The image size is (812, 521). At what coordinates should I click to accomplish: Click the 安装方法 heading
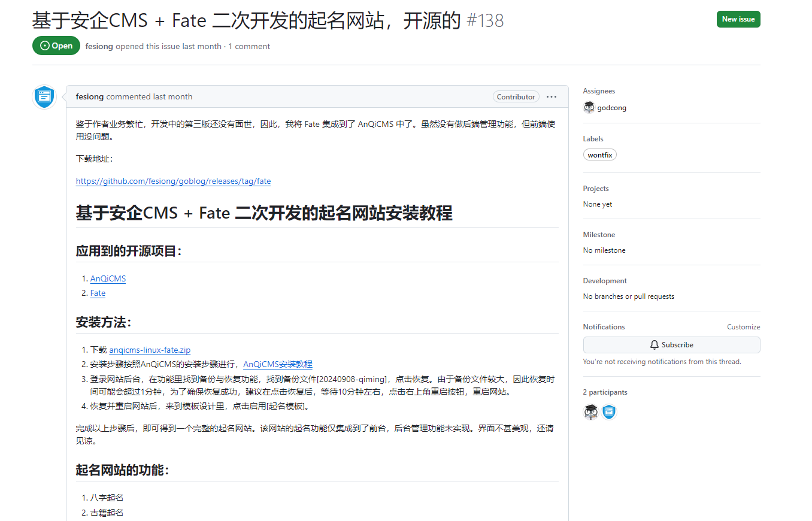point(103,322)
